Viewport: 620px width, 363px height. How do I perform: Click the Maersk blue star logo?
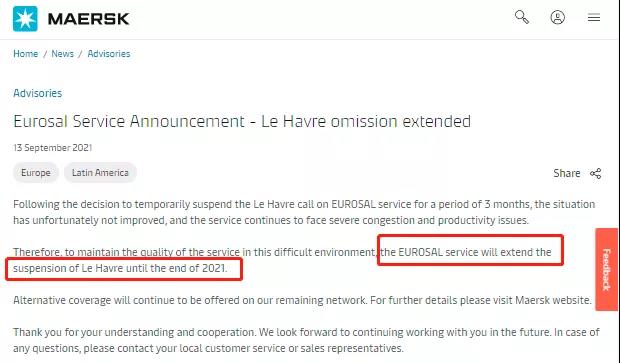coord(25,19)
